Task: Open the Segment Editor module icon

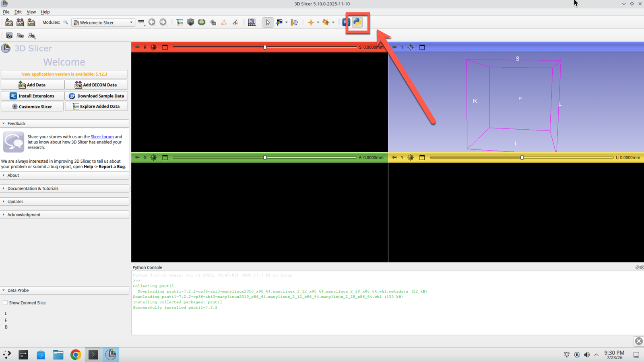Action: point(235,23)
